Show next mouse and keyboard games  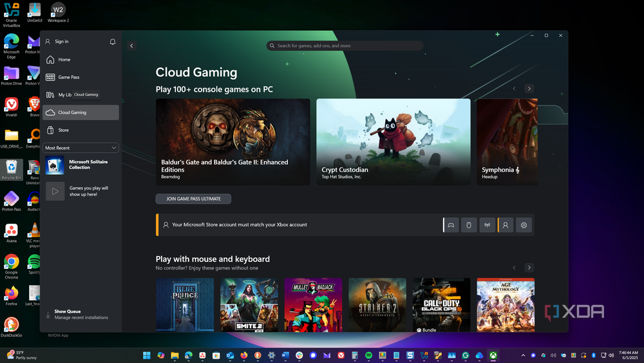point(529,268)
